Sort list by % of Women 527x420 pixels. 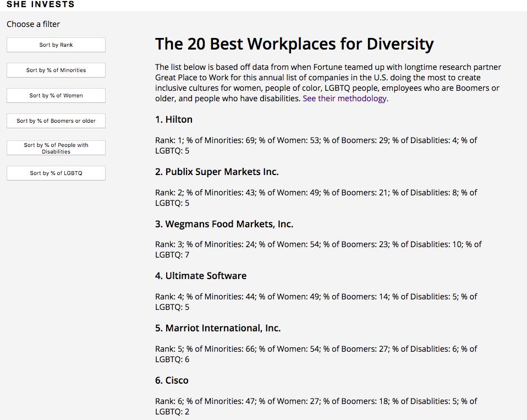56,95
